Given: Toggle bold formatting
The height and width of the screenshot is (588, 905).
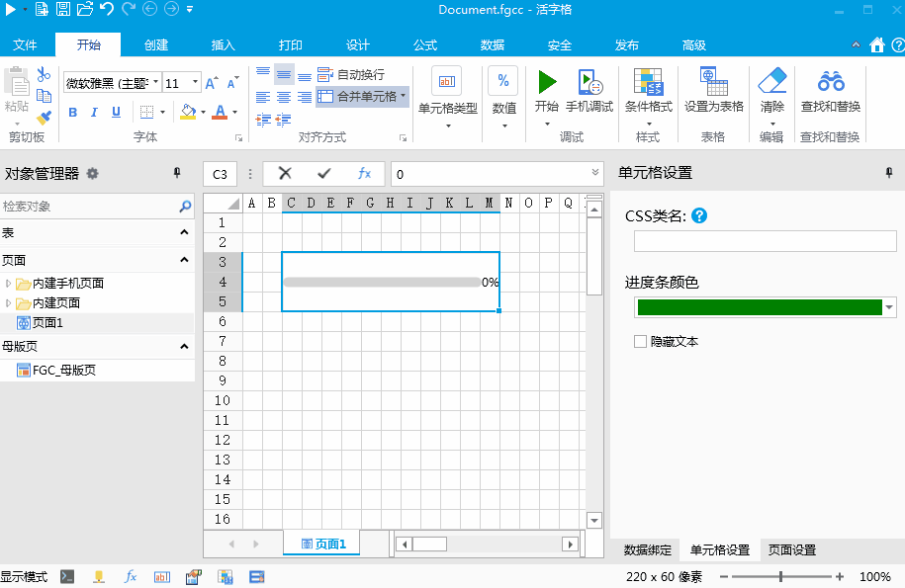Looking at the screenshot, I should click(73, 113).
